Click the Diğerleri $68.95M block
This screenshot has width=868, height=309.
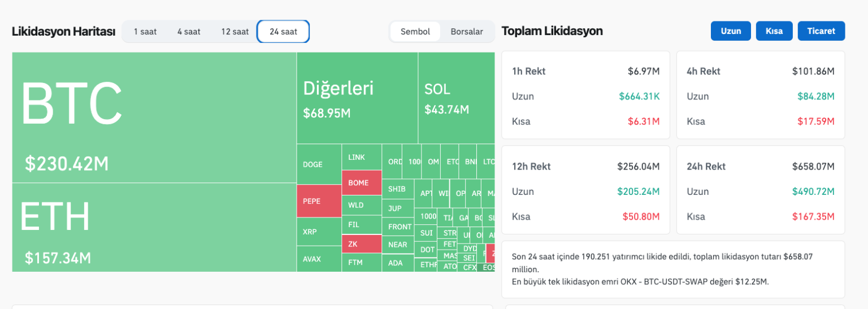pos(357,98)
